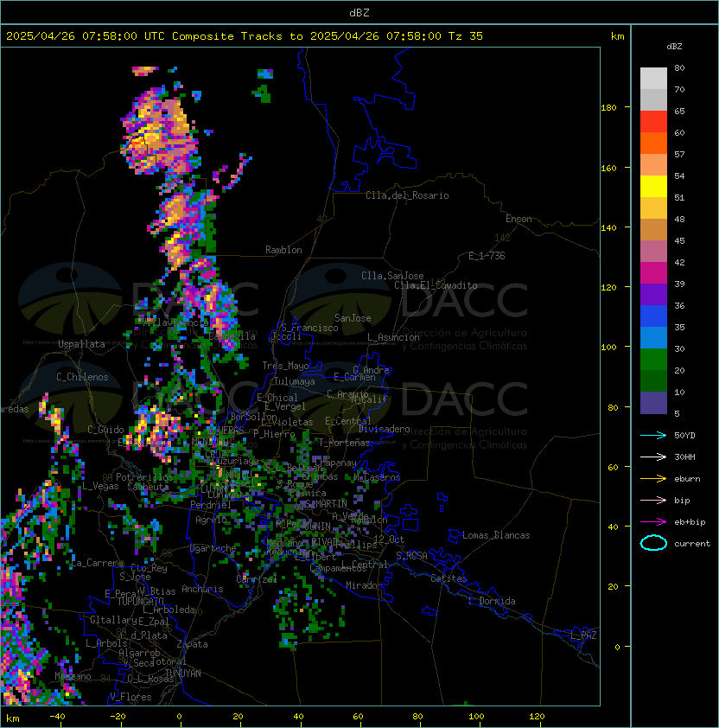The width and height of the screenshot is (719, 728).
Task: Select the green 20-30 dBZ color swatch
Action: [653, 360]
